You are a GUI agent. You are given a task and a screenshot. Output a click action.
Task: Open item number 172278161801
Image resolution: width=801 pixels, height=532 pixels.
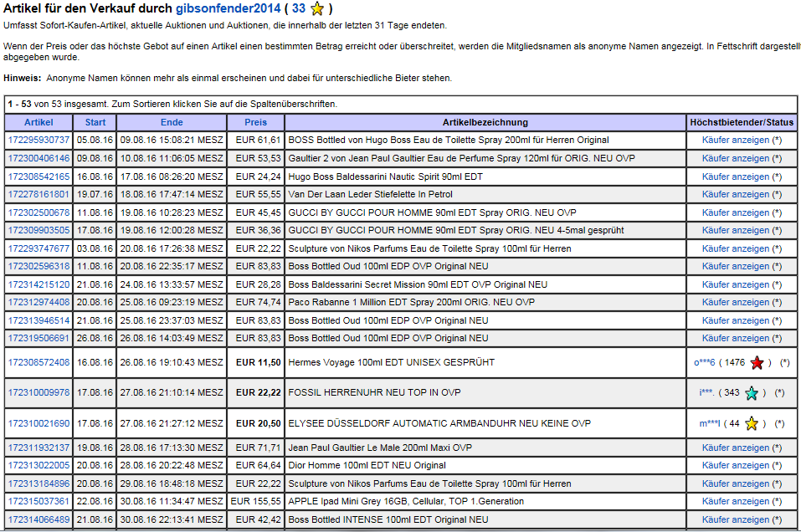[x=39, y=194]
